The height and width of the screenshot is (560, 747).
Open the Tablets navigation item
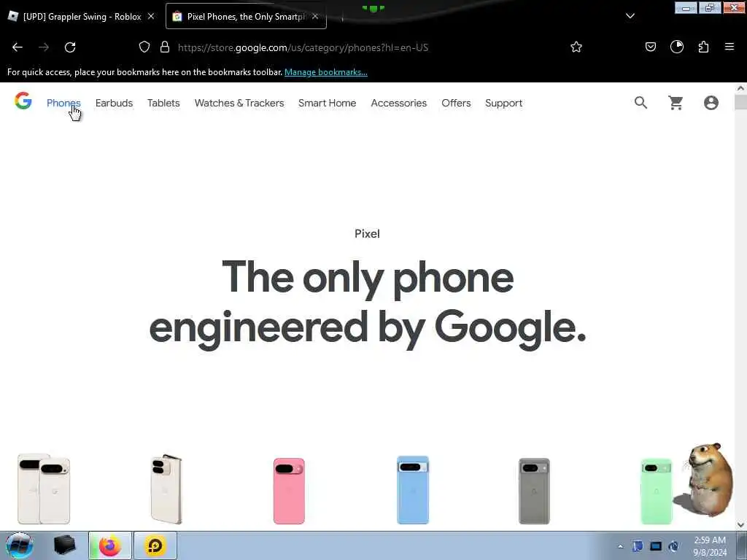[x=163, y=103]
